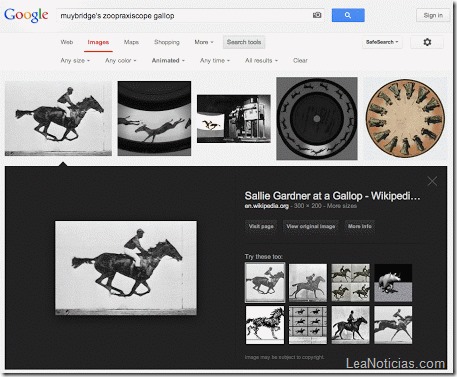Click the en.wikipedia.org source link
Image resolution: width=457 pixels, height=377 pixels.
[x=267, y=206]
